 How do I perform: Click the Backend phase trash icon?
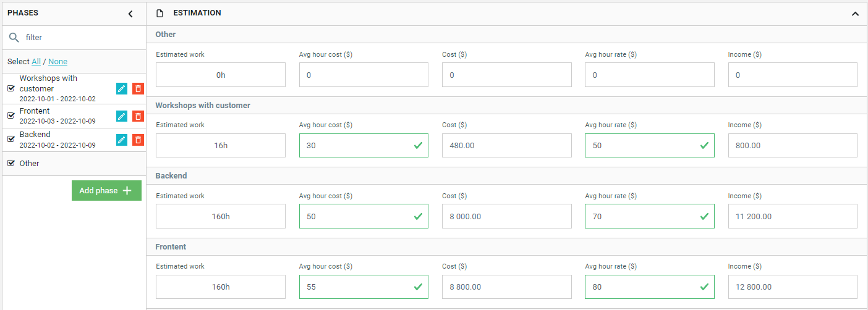(138, 140)
